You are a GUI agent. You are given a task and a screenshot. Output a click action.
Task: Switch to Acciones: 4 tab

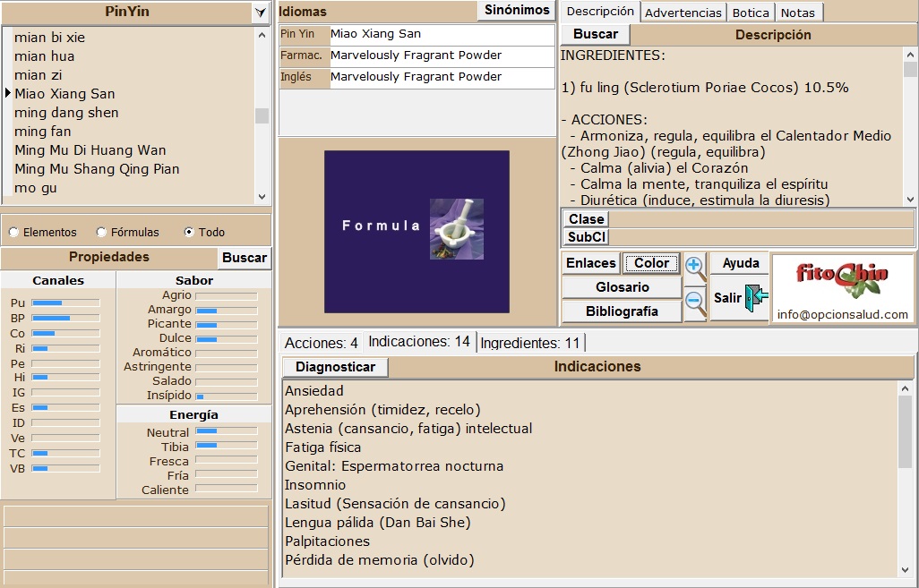tap(321, 343)
